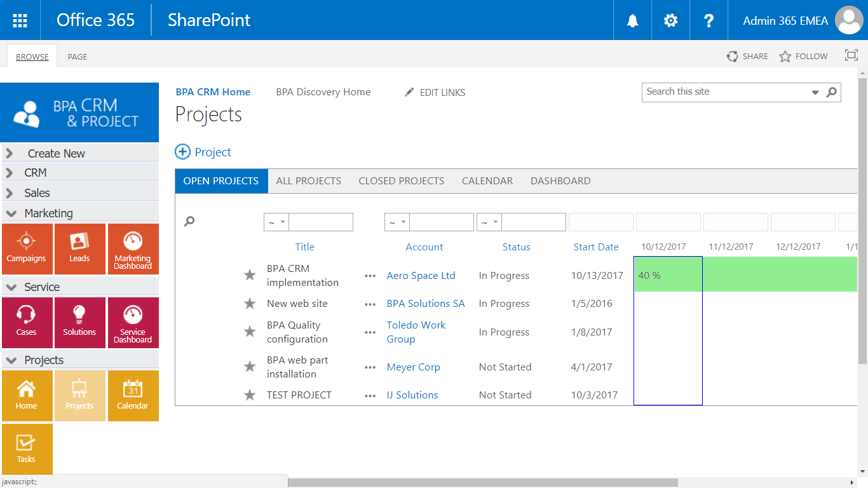Open the Account filter operator dropdown
The width and height of the screenshot is (868, 488).
[397, 222]
